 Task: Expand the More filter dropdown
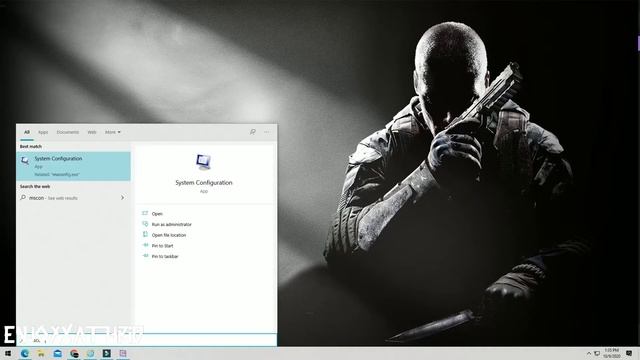tap(113, 132)
